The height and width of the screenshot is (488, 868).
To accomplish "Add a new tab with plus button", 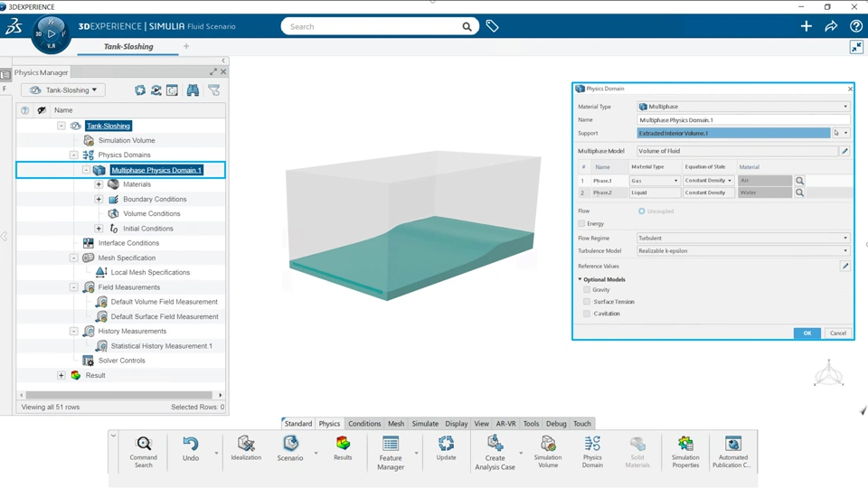I will (x=186, y=46).
